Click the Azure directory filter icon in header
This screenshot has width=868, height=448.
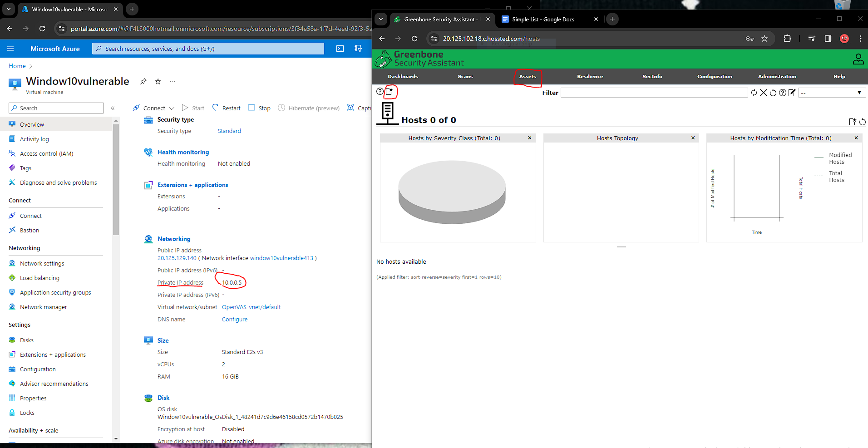358,49
